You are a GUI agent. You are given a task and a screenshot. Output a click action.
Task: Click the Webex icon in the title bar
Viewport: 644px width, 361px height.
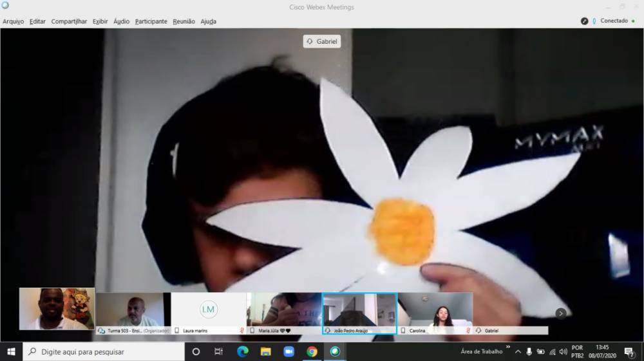[6, 6]
